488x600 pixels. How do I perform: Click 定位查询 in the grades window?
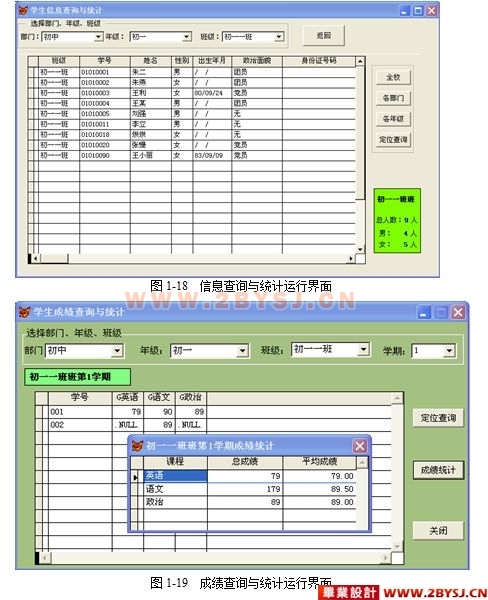[438, 417]
